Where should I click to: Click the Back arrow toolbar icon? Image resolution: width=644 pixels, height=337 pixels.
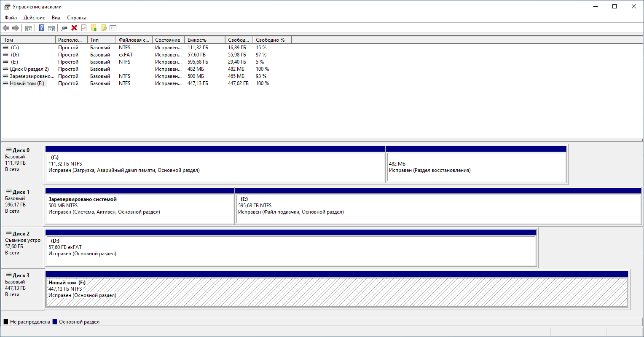6,28
